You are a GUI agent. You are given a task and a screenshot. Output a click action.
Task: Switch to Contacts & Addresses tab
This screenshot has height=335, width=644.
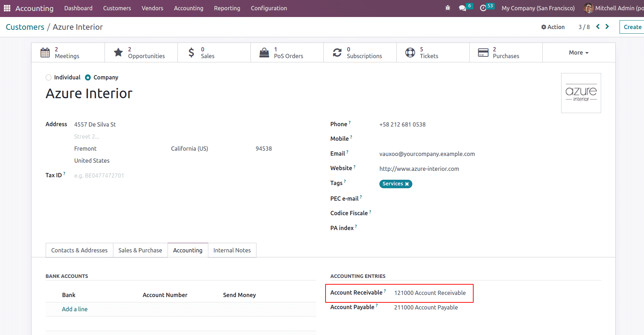[x=79, y=250]
